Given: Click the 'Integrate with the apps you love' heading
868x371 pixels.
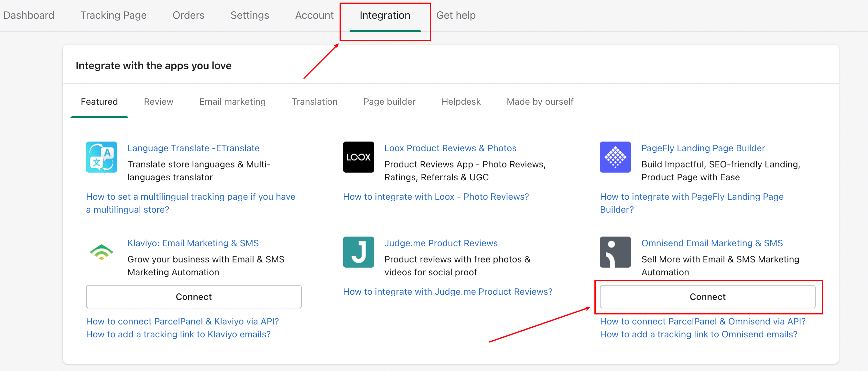Looking at the screenshot, I should point(154,65).
